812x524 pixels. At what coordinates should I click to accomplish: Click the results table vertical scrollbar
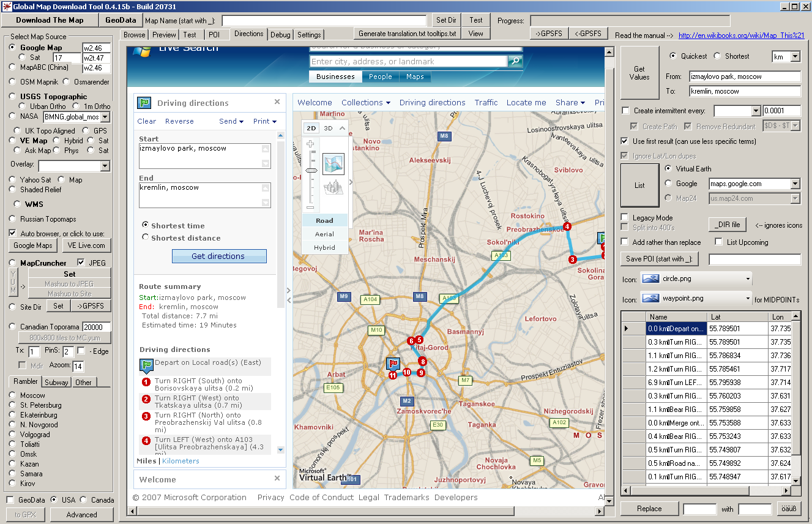(x=795, y=398)
